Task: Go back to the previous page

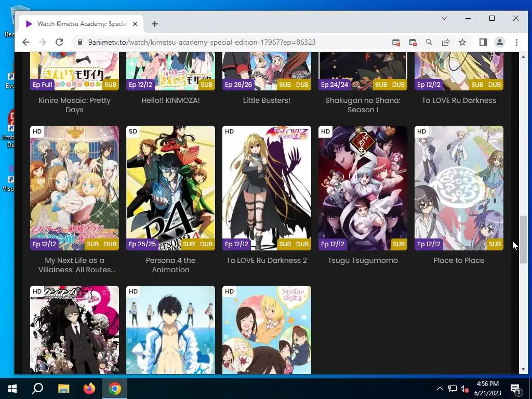Action: (x=26, y=42)
